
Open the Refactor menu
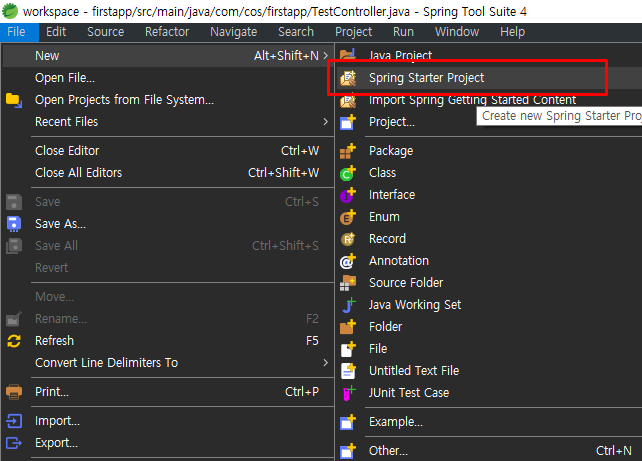167,32
